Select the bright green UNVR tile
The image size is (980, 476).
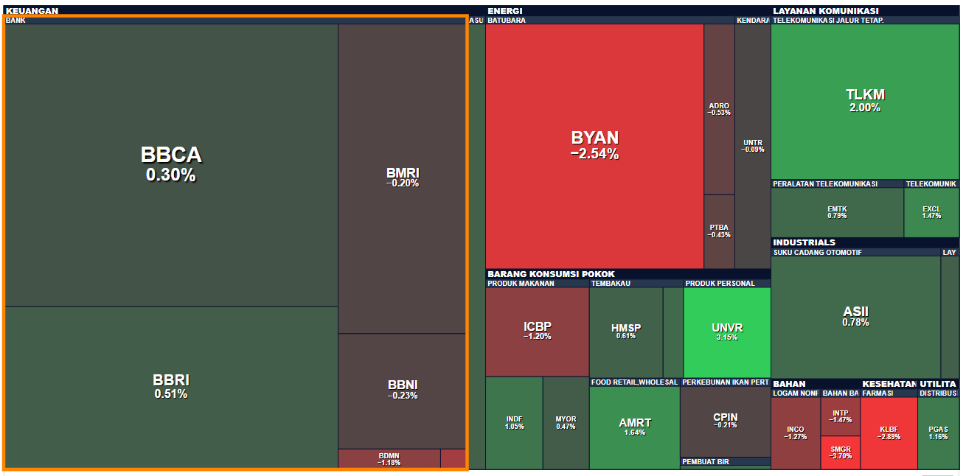click(x=726, y=332)
